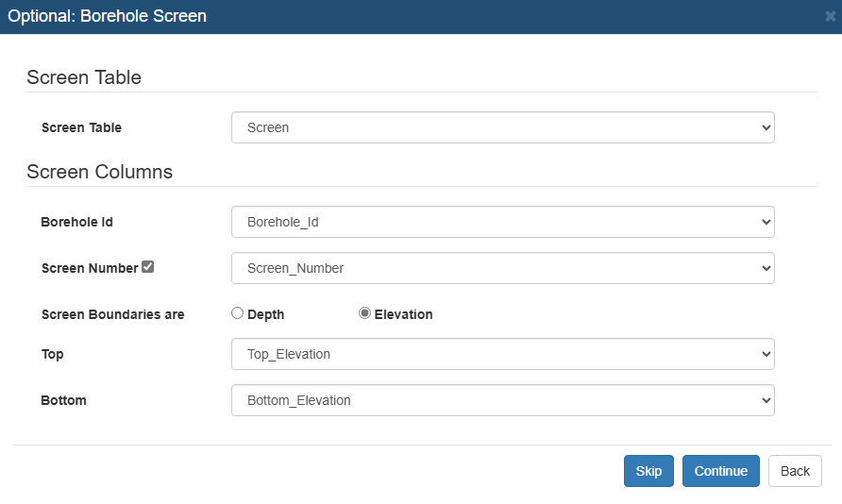Close the Borehole Screen dialog

point(830,17)
